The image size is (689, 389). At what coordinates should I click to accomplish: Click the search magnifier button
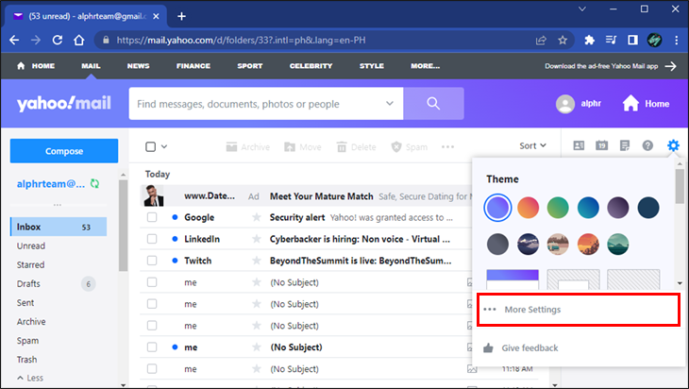point(433,104)
